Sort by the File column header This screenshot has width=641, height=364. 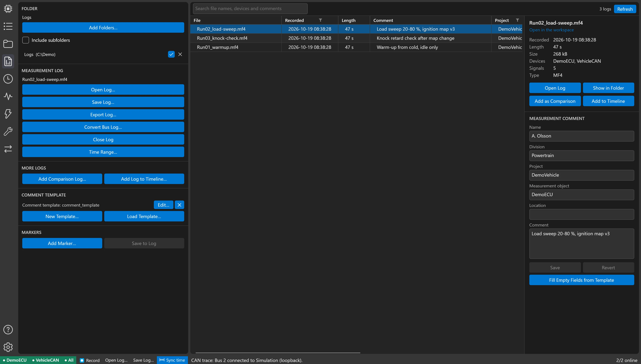click(236, 20)
